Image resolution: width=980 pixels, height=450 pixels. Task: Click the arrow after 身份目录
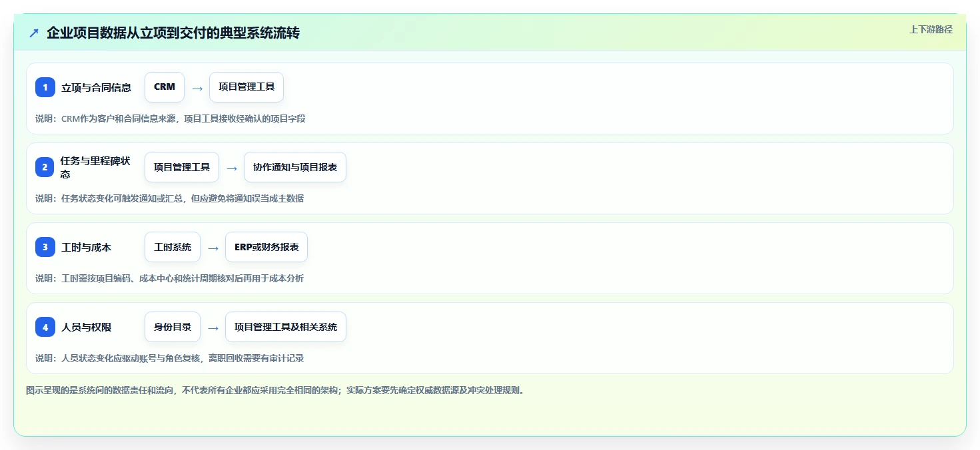point(213,328)
